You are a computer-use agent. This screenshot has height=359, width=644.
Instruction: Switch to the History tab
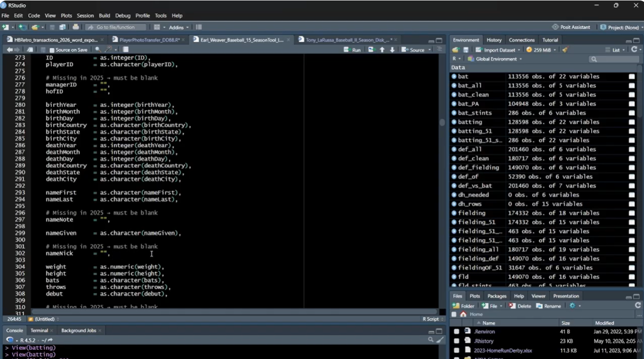pos(494,40)
